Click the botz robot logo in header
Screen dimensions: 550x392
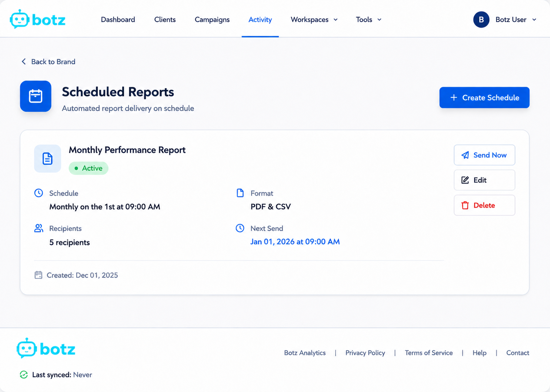[x=38, y=19]
